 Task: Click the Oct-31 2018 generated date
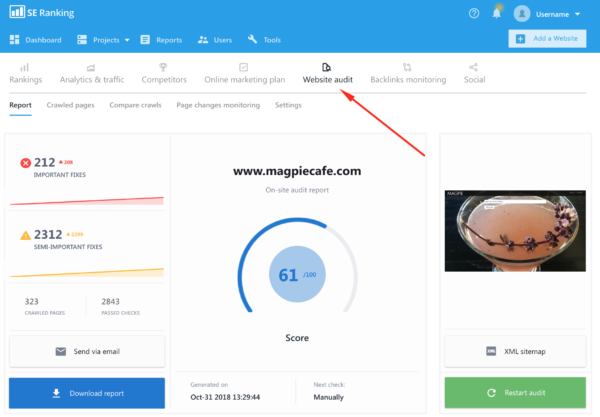[225, 397]
